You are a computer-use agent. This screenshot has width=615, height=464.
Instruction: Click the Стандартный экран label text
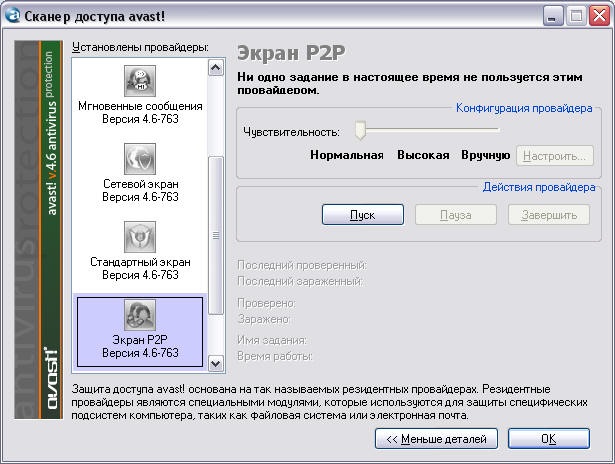click(x=140, y=262)
